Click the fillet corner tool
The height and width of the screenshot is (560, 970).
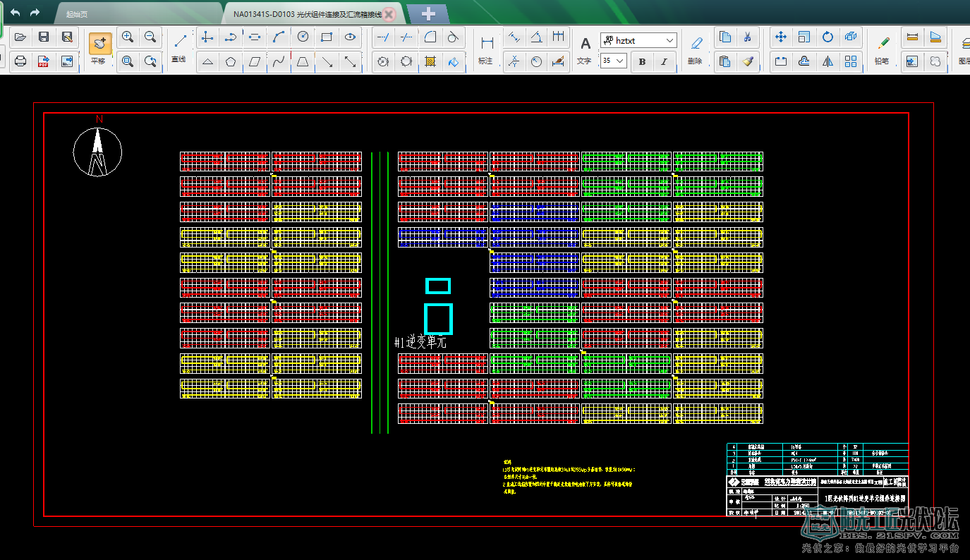coord(430,37)
